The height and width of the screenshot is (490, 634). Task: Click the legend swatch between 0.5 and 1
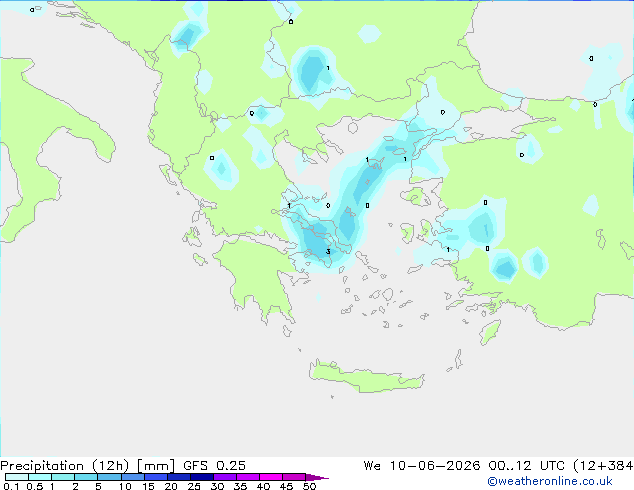[x=40, y=477]
